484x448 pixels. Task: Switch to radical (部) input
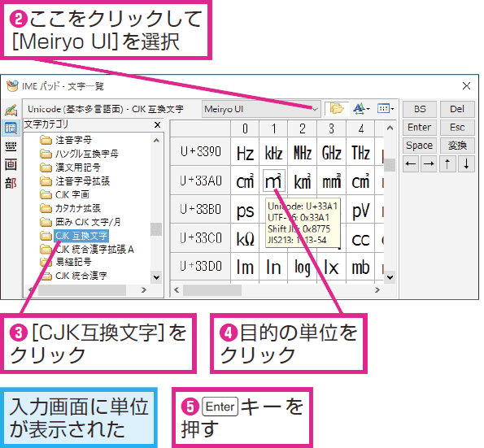(11, 183)
